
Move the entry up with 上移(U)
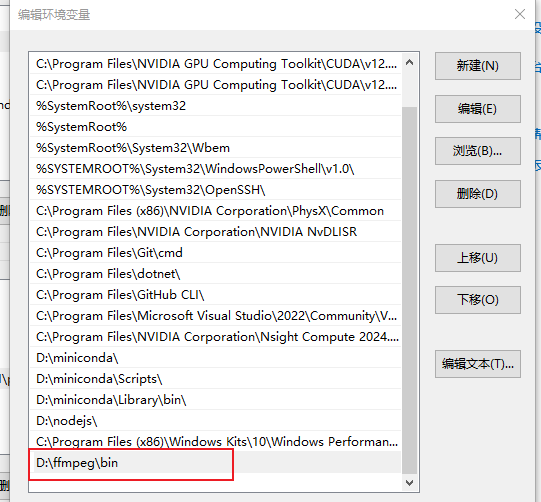pos(478,258)
